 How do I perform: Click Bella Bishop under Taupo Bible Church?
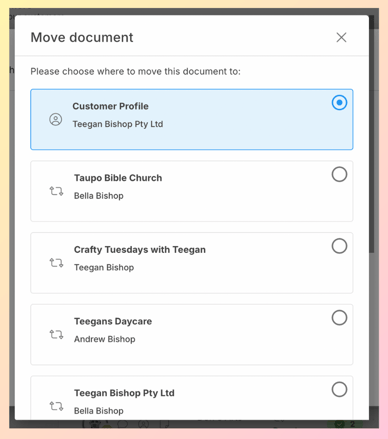[x=99, y=196]
